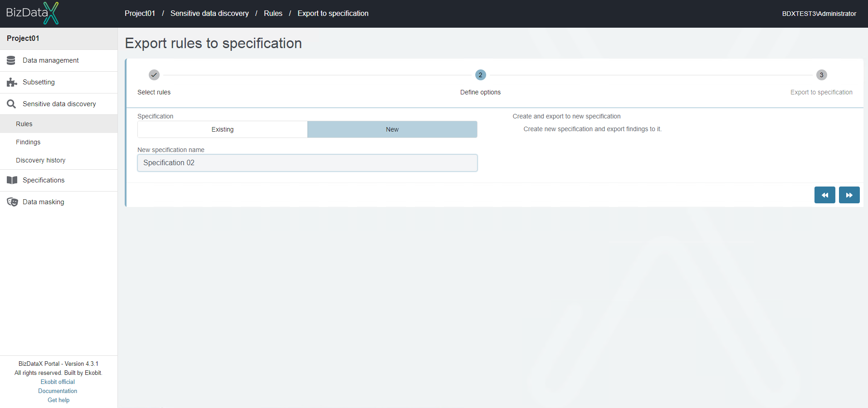
Task: Proceed with the fast-forward arrows button
Action: pos(849,195)
